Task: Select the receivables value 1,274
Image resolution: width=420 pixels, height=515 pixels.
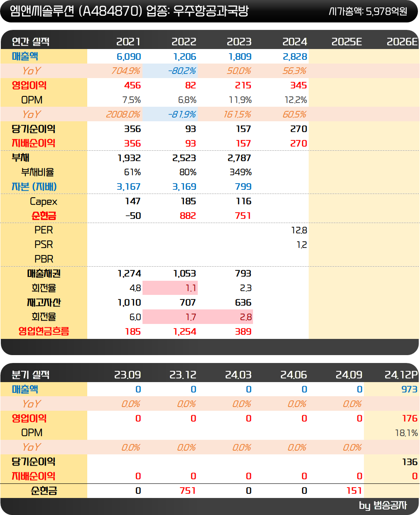Action: click(x=129, y=274)
